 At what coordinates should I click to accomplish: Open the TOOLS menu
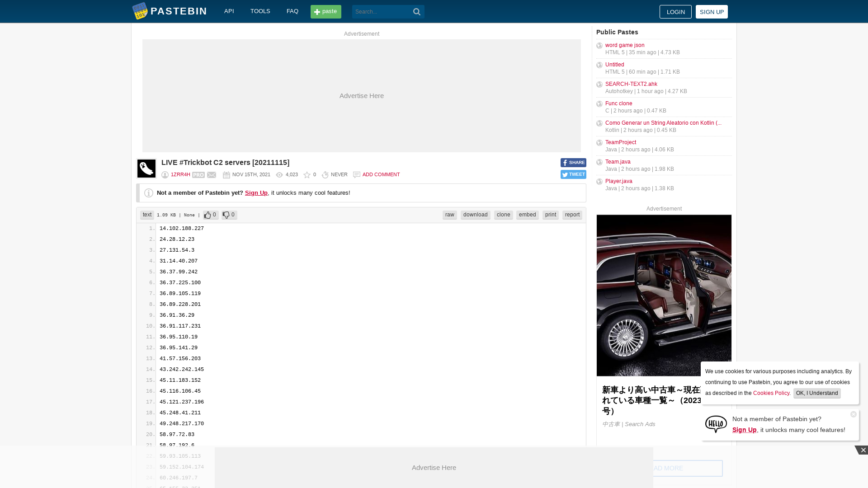pos(260,11)
